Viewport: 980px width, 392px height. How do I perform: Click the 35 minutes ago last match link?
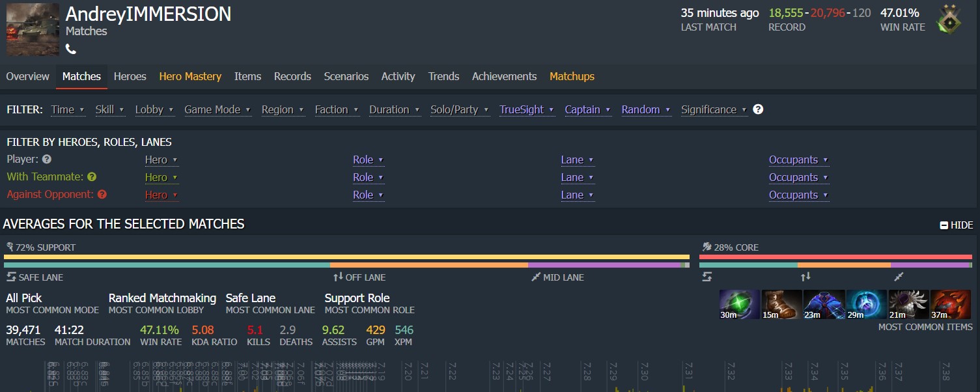718,12
